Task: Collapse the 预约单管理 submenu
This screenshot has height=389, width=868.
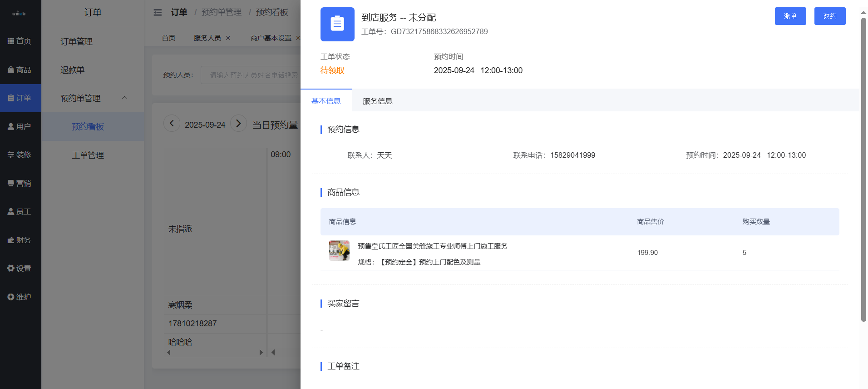Action: tap(124, 98)
